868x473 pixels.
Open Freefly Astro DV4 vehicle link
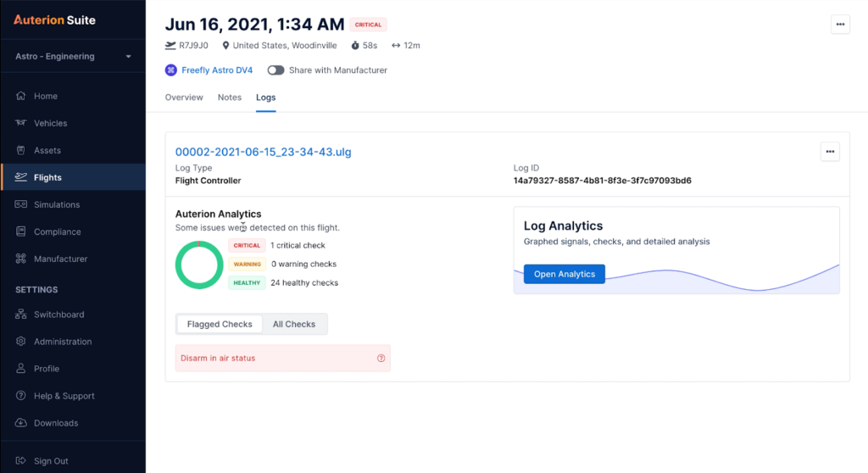(217, 70)
